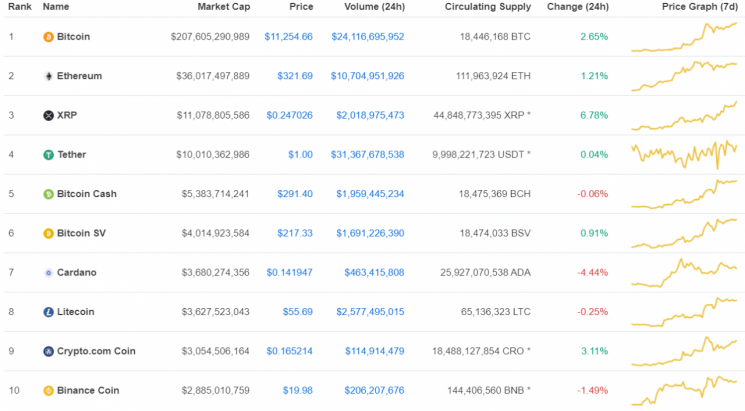Click Binance Coin price $19.98
The image size is (745, 411).
(298, 391)
